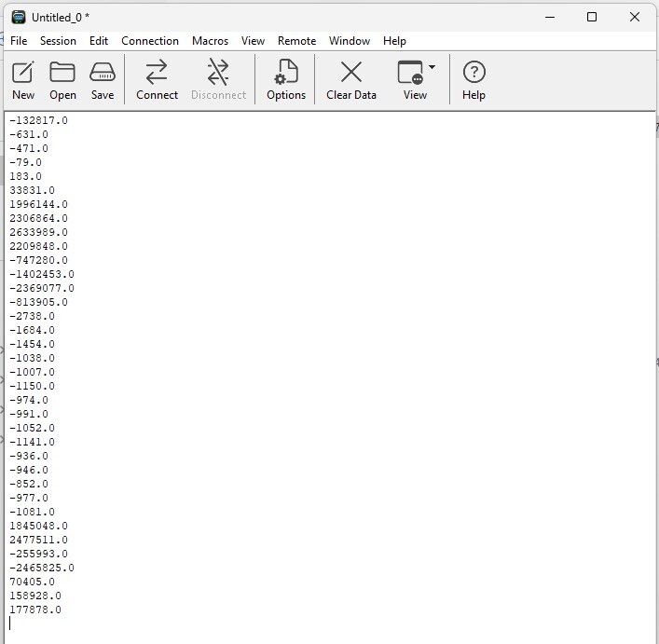
Task: Click the value -747280.0
Action: [38, 260]
